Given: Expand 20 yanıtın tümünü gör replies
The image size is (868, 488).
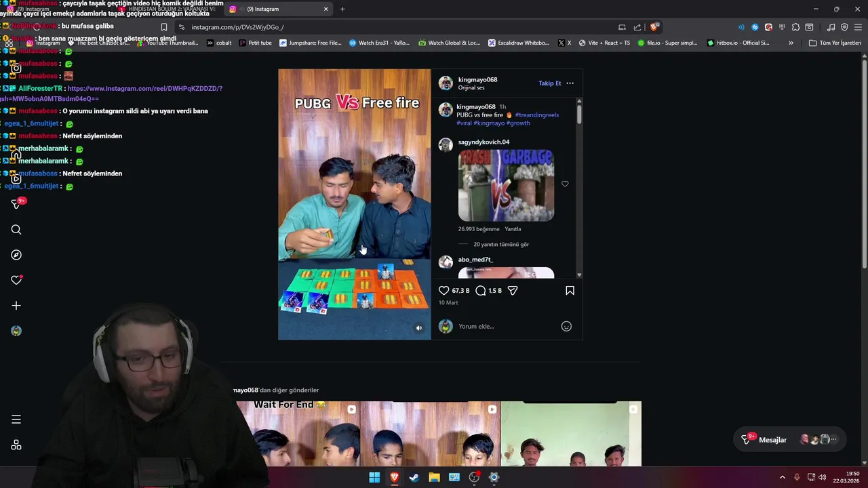Looking at the screenshot, I should (501, 244).
